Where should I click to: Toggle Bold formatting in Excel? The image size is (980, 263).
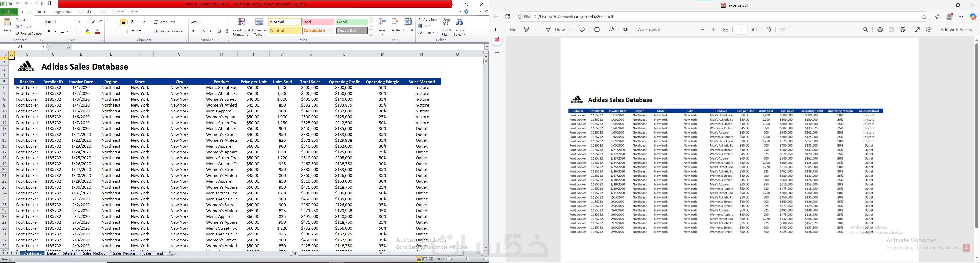coord(49,31)
